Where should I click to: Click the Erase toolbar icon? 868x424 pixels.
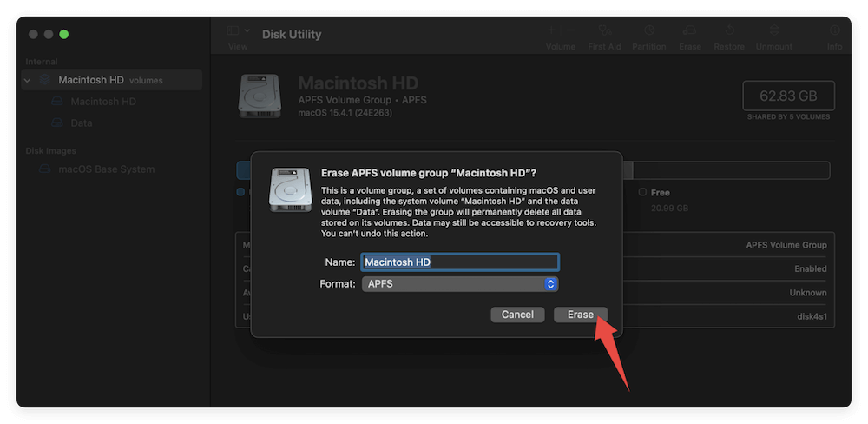click(x=690, y=30)
